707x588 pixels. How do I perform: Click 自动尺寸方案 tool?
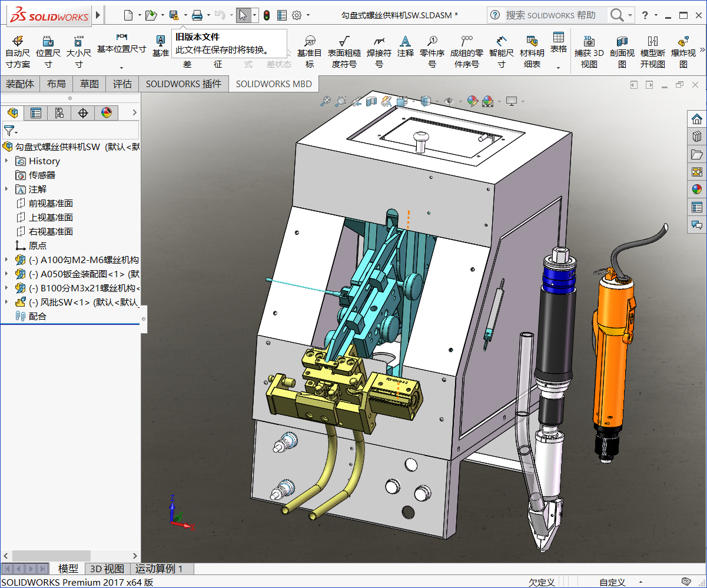18,51
